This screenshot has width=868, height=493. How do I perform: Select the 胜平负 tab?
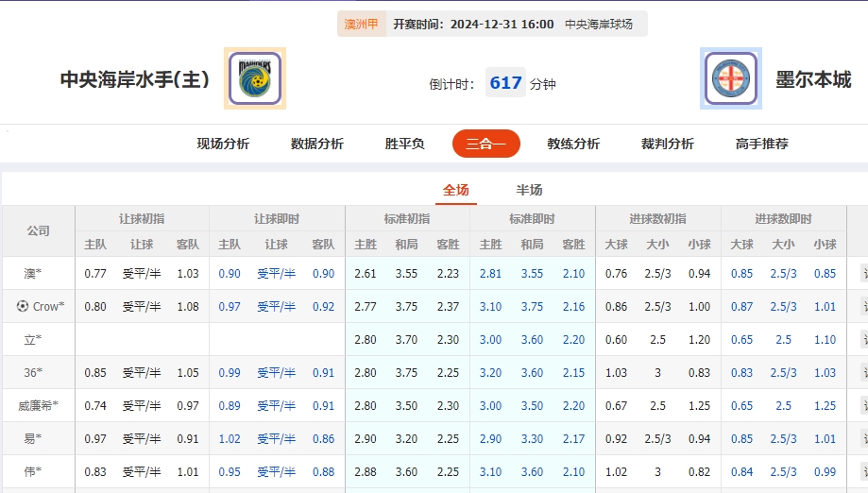[x=405, y=144]
